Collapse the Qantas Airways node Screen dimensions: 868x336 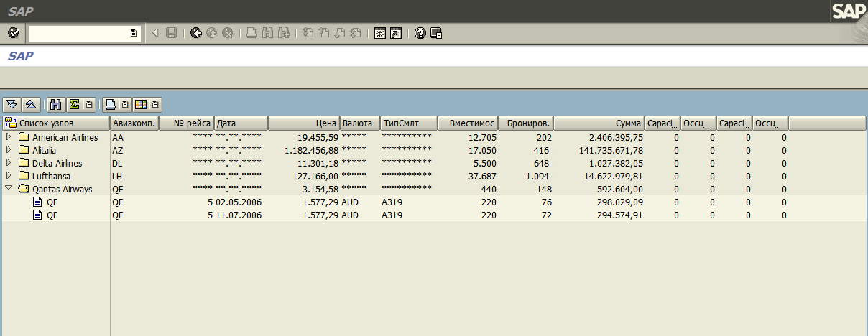pos(9,189)
